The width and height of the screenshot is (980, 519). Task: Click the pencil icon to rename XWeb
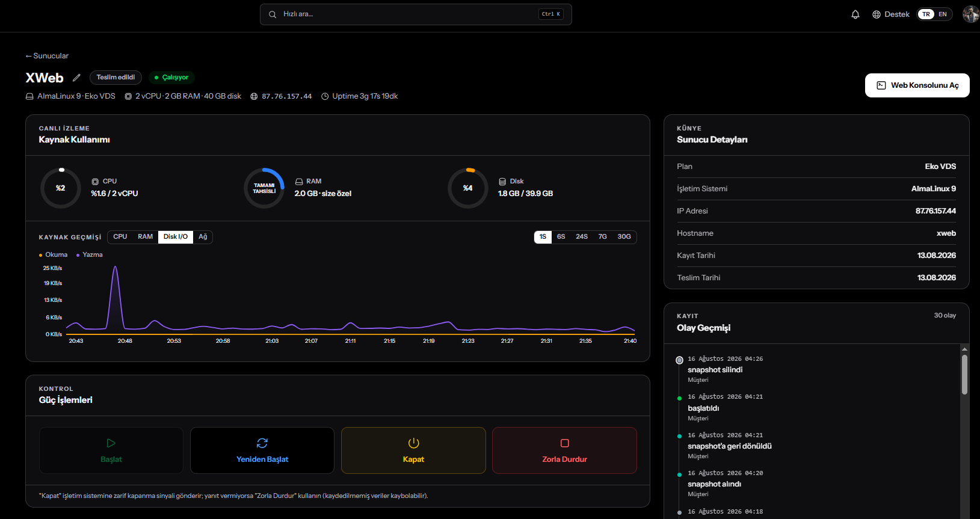pos(76,78)
